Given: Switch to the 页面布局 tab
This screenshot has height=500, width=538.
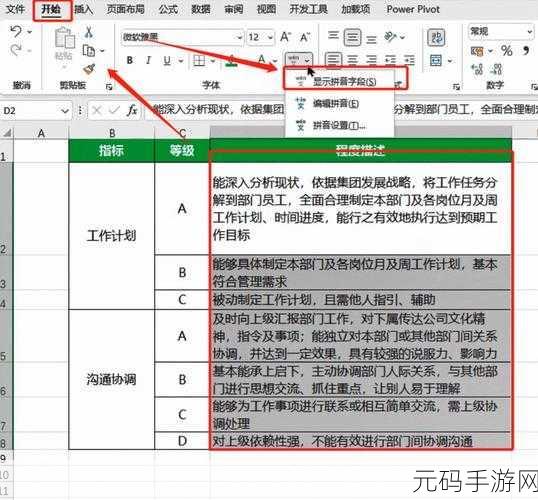Looking at the screenshot, I should 126,9.
